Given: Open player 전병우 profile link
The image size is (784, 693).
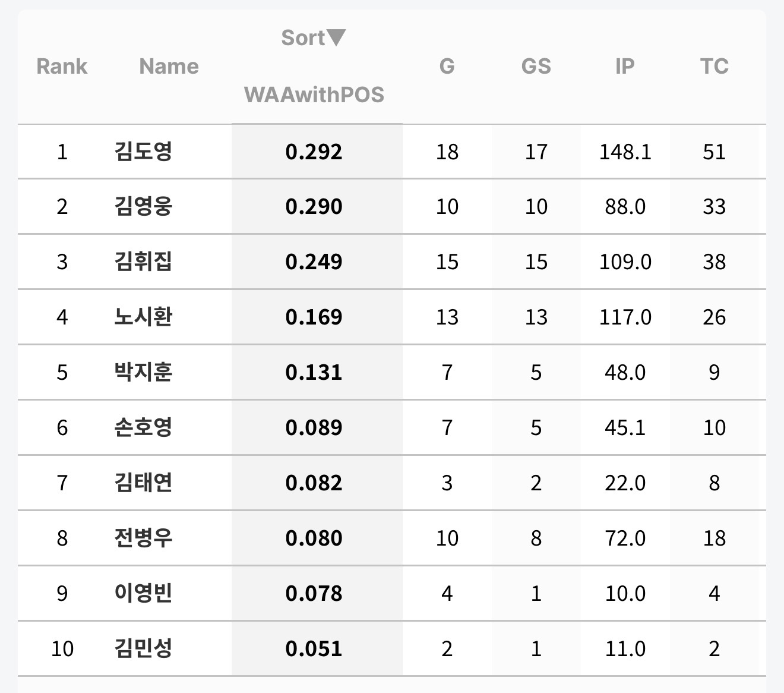Looking at the screenshot, I should 143,538.
